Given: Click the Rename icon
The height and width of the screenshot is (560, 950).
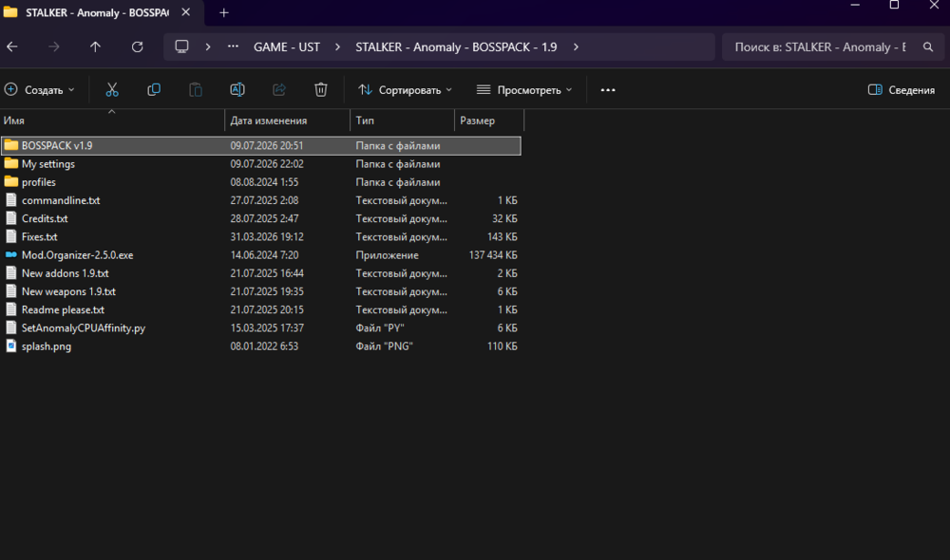Looking at the screenshot, I should pos(237,89).
